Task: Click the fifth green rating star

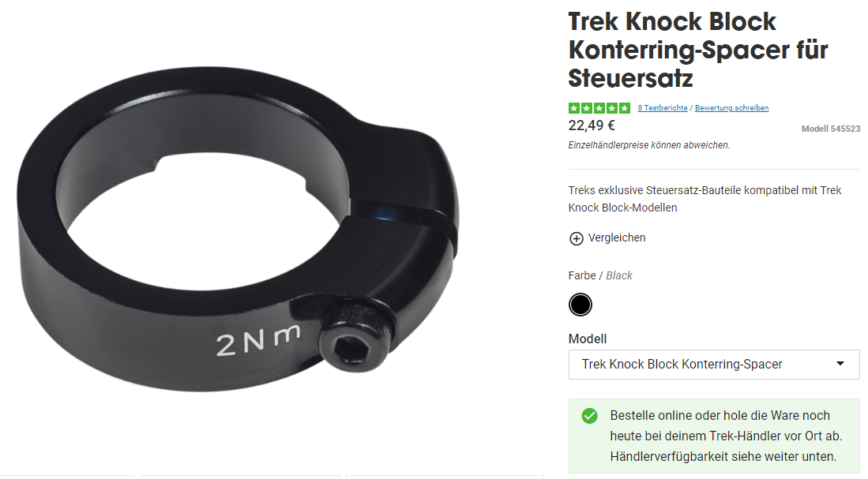Action: 625,108
